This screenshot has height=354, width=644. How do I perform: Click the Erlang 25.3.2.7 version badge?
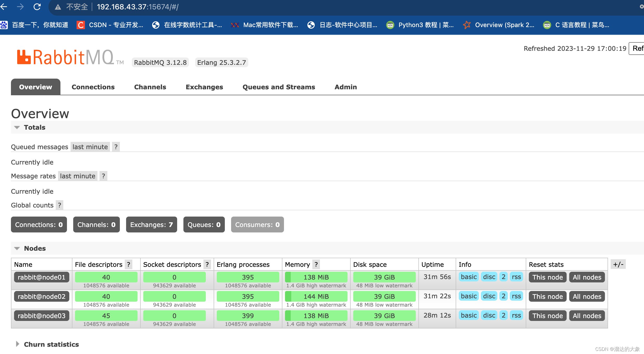pyautogui.click(x=222, y=62)
